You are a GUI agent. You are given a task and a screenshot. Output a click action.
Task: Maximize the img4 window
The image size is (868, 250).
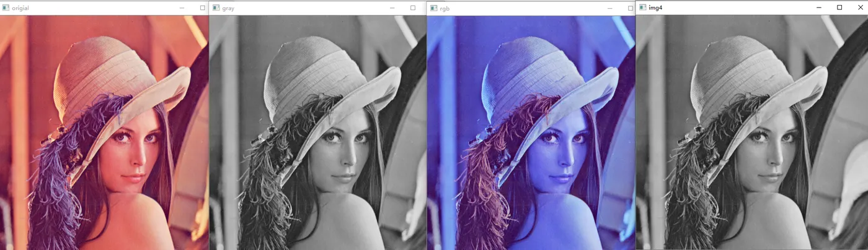(x=839, y=7)
